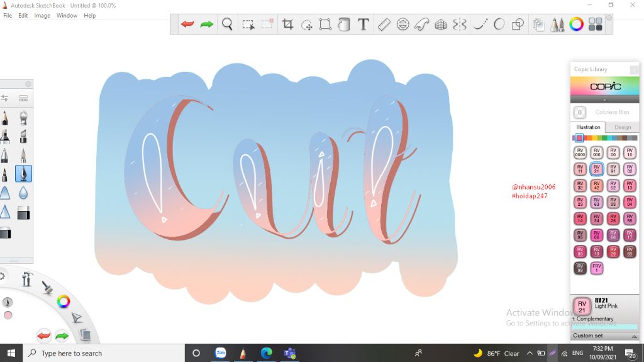Open the Edit menu
The width and height of the screenshot is (644, 362).
(23, 16)
